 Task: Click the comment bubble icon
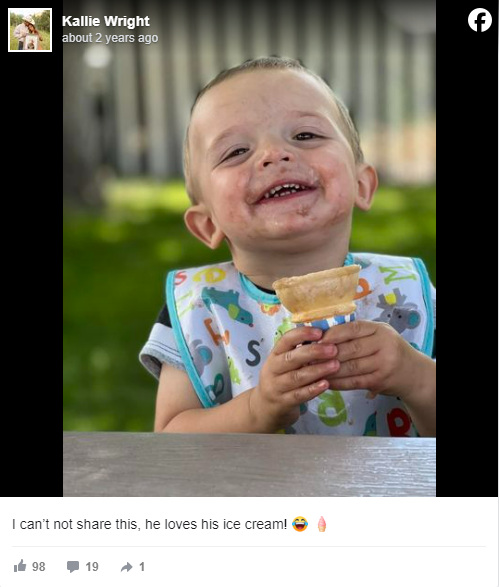[x=73, y=566]
